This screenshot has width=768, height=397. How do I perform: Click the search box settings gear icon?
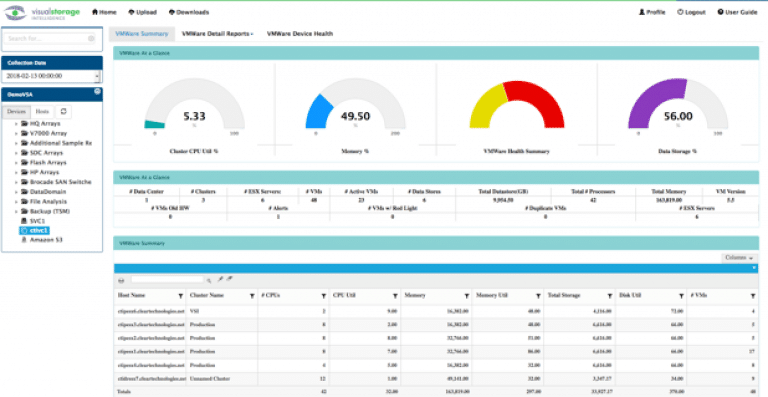91,38
